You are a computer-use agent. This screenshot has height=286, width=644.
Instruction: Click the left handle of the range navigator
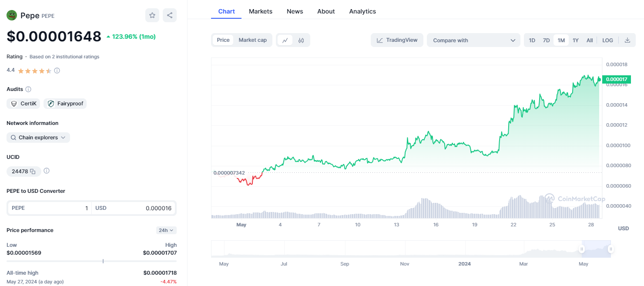coord(582,249)
